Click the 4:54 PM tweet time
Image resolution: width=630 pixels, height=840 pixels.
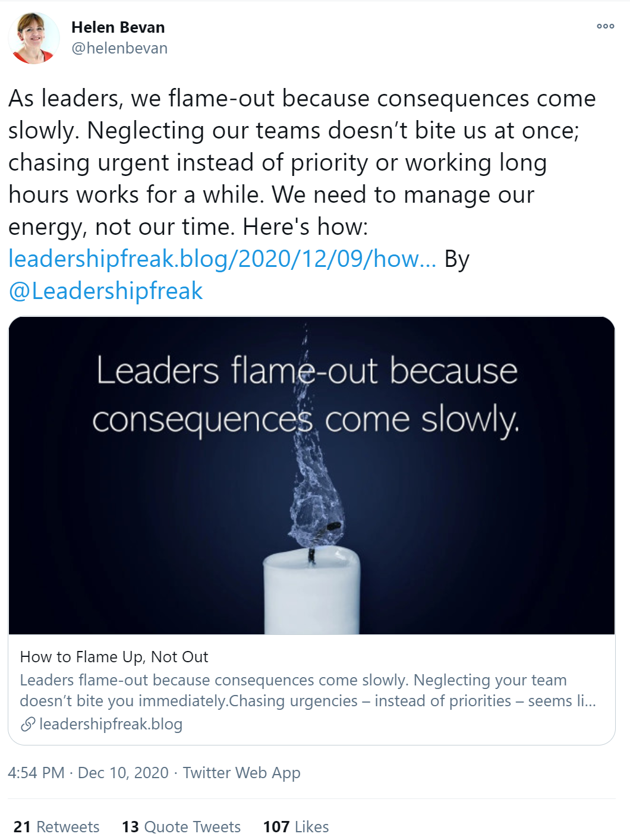pos(36,773)
